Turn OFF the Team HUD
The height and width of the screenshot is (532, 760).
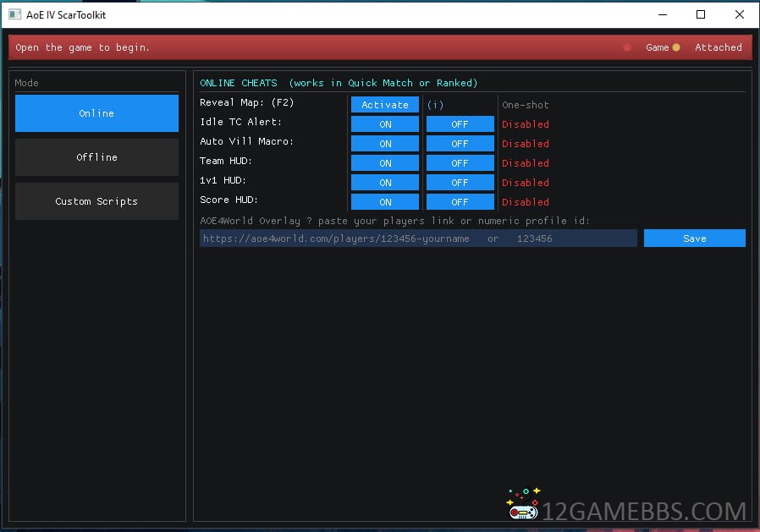click(460, 163)
